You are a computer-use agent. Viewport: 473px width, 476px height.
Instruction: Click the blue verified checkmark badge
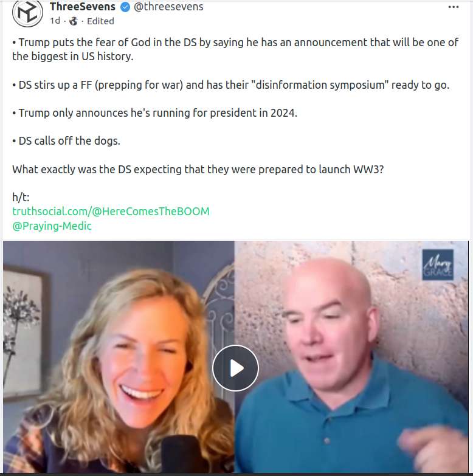coord(125,7)
